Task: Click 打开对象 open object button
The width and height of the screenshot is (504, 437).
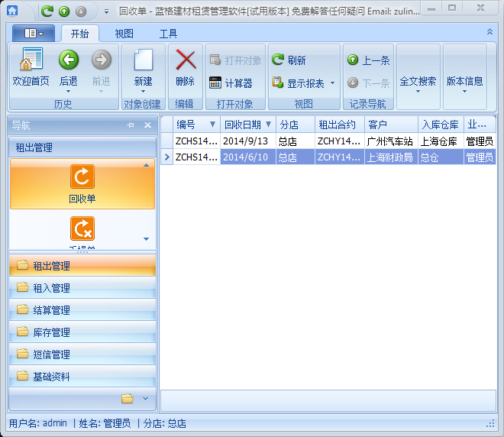Action: [236, 60]
